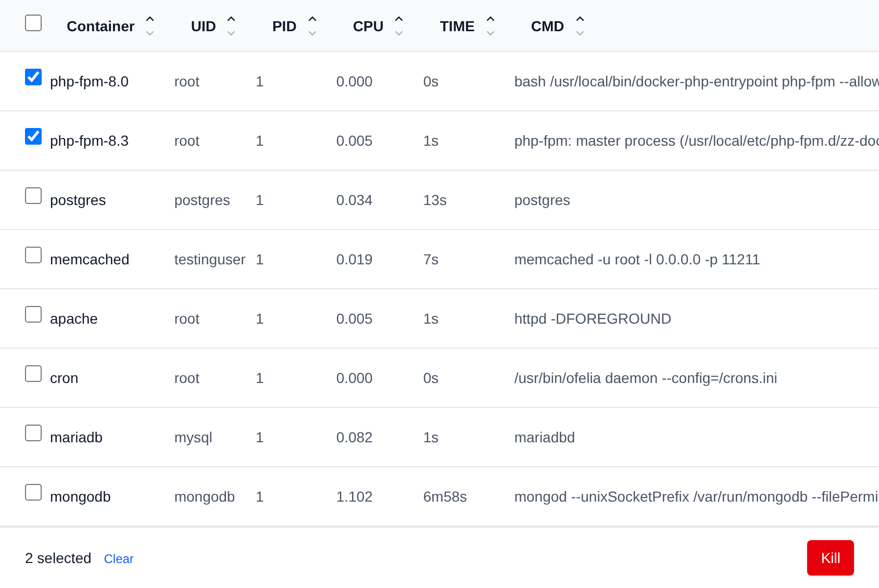Select the mariadb row checkbox
879x588 pixels.
tap(33, 433)
